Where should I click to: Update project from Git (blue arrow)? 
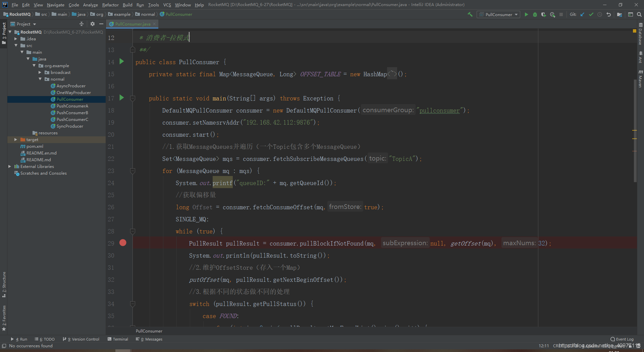(x=582, y=14)
